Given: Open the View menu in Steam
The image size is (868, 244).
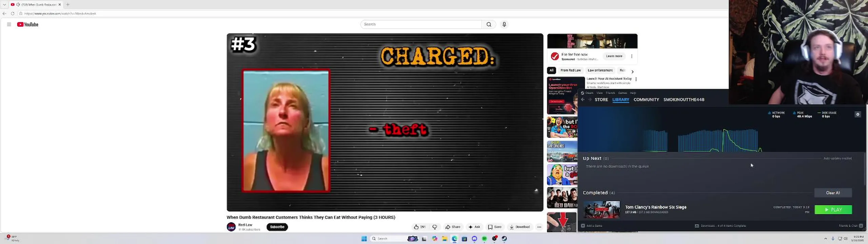Looking at the screenshot, I should (599, 93).
